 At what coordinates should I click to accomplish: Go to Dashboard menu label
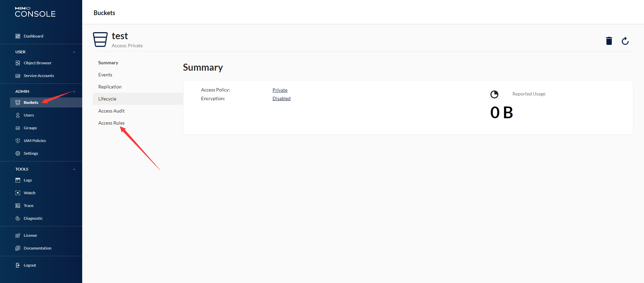click(34, 36)
